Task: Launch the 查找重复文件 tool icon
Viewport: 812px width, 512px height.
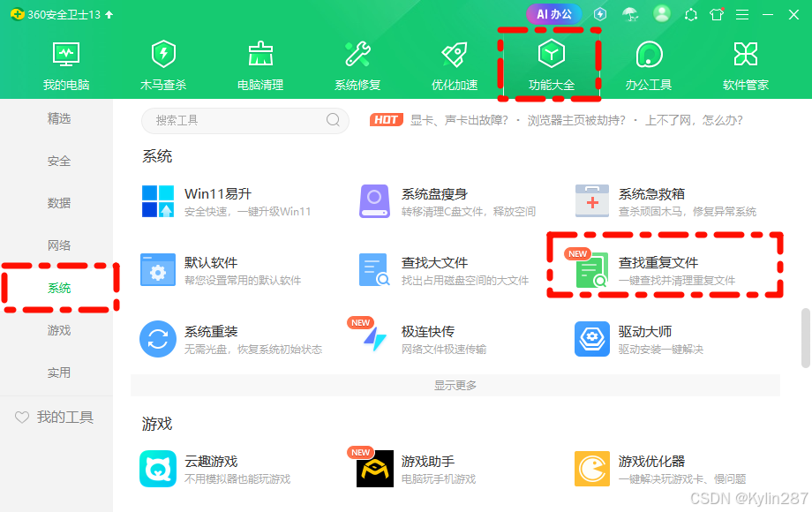Action: (x=592, y=270)
